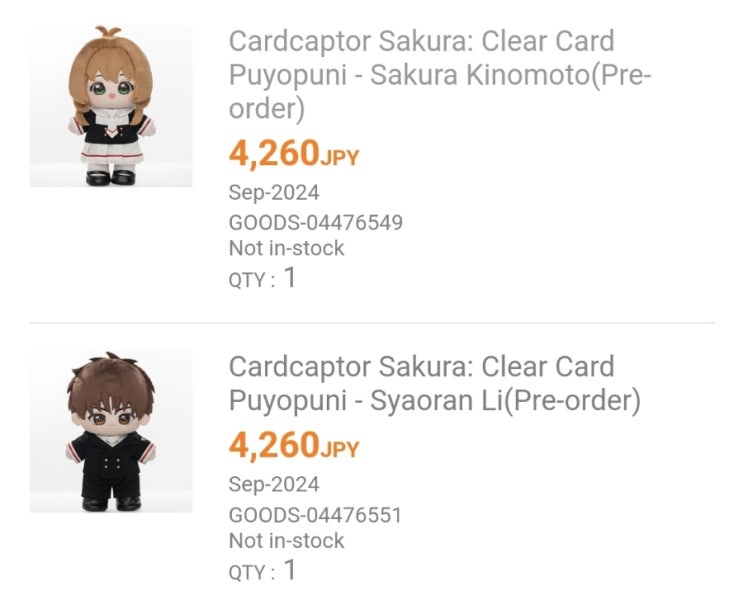Click the JPY currency label on Syaoran's price
Screen dimensions: 743x605
[x=340, y=449]
